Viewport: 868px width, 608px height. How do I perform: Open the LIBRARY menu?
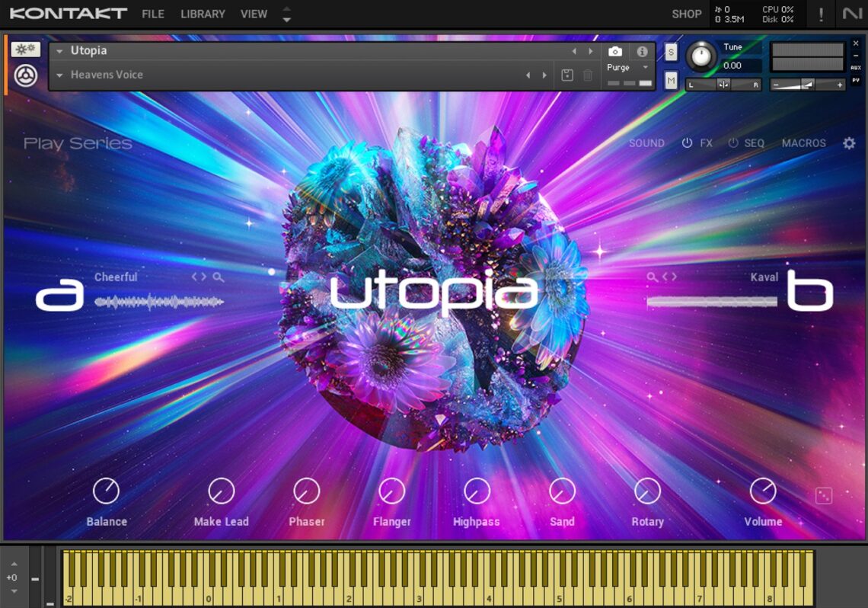(202, 14)
